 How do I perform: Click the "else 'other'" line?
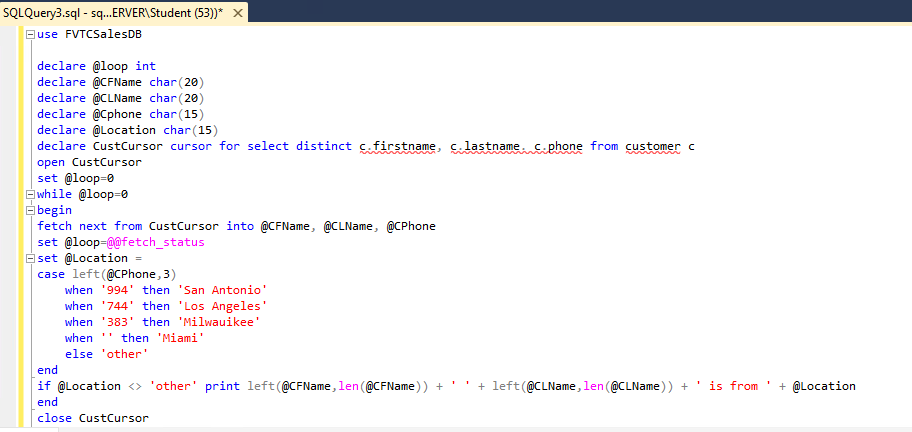tap(106, 354)
